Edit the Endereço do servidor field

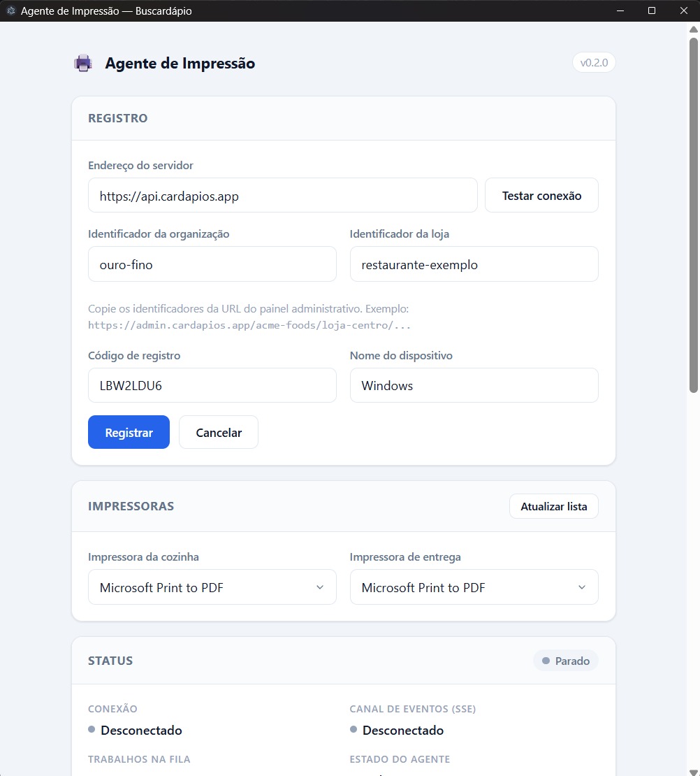click(282, 196)
